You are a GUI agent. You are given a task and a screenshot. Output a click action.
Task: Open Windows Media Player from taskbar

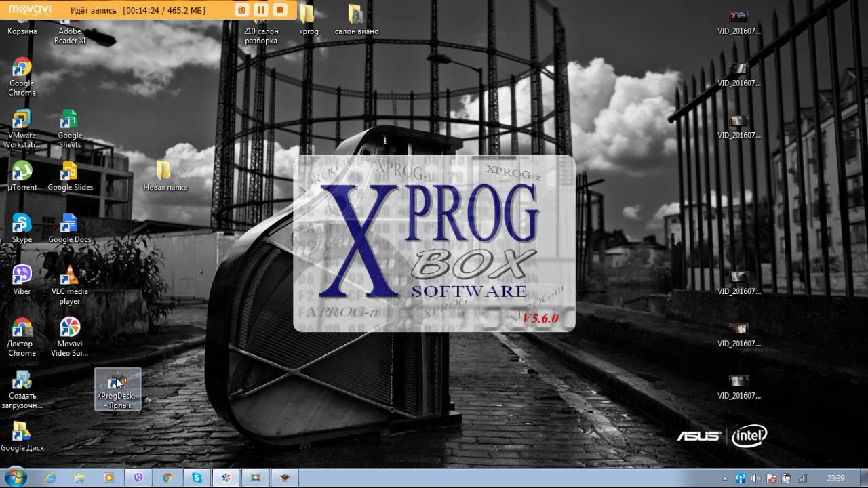point(109,478)
